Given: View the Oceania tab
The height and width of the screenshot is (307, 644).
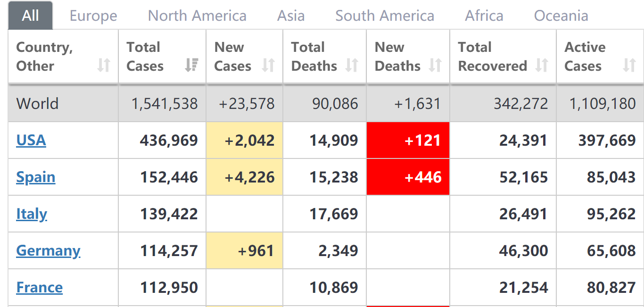Looking at the screenshot, I should tap(561, 16).
